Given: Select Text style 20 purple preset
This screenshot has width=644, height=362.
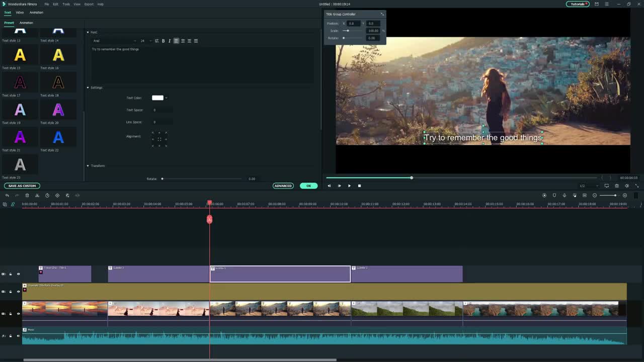Looking at the screenshot, I should [x=58, y=110].
